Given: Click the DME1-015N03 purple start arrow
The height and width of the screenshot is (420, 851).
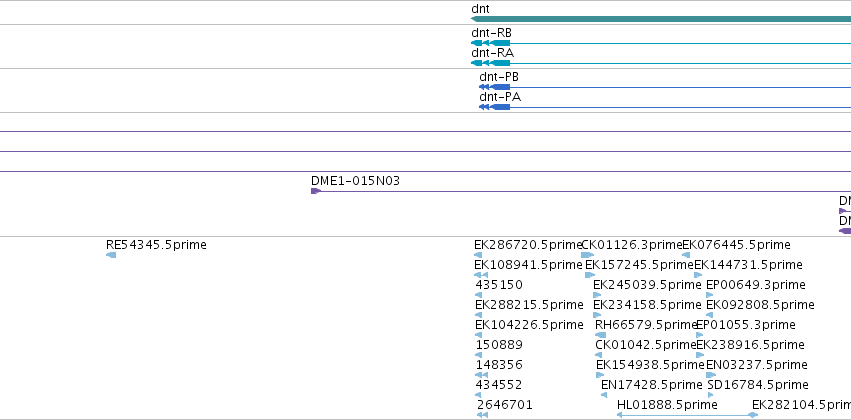Looking at the screenshot, I should pyautogui.click(x=316, y=191).
